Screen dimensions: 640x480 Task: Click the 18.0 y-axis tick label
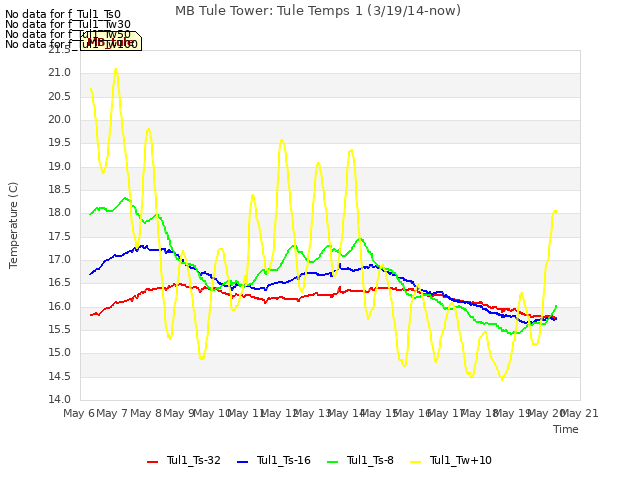pos(60,213)
